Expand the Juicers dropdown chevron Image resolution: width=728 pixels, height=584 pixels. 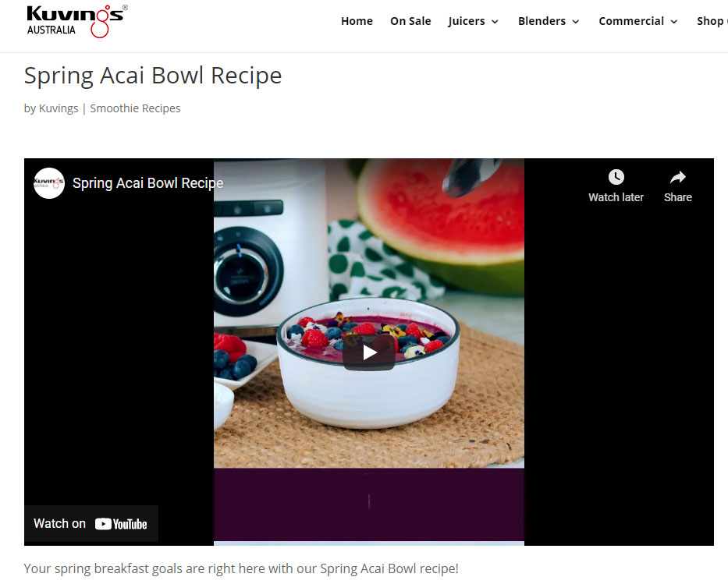click(495, 22)
